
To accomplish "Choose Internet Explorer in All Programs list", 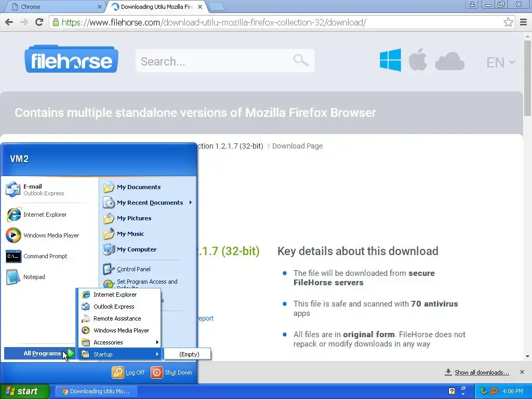I will point(119,295).
